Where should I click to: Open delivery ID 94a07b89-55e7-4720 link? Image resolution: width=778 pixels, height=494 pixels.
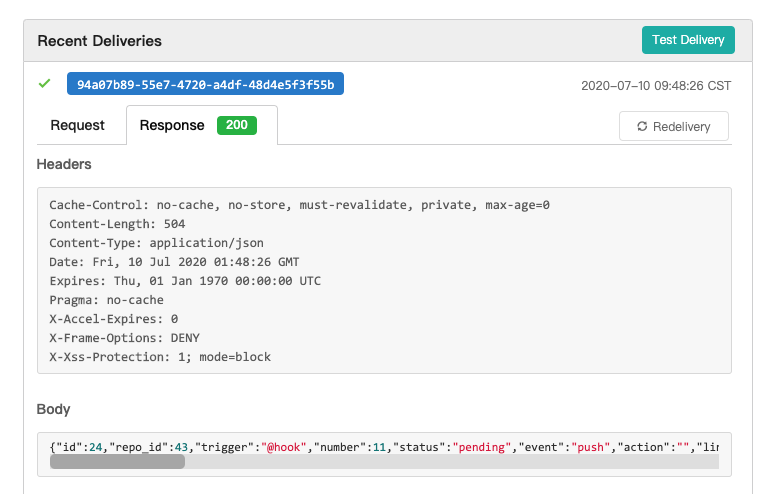coord(205,84)
